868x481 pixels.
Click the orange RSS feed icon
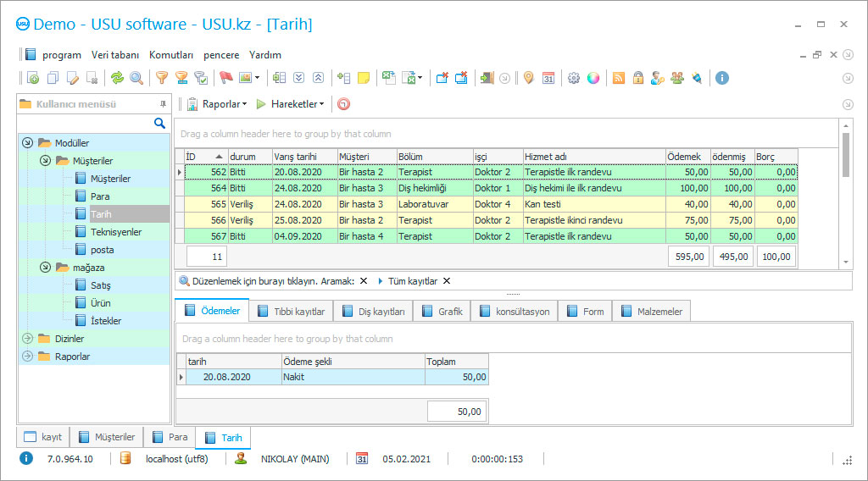point(619,78)
